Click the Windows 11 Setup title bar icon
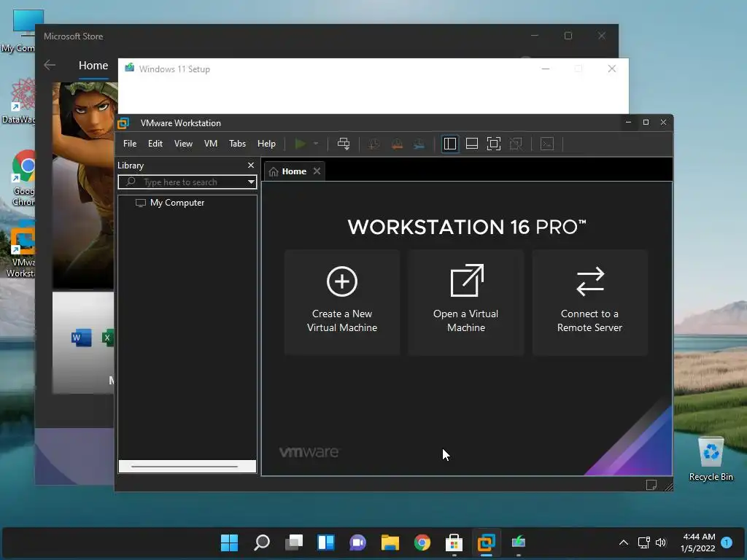This screenshot has width=747, height=560. pyautogui.click(x=129, y=69)
